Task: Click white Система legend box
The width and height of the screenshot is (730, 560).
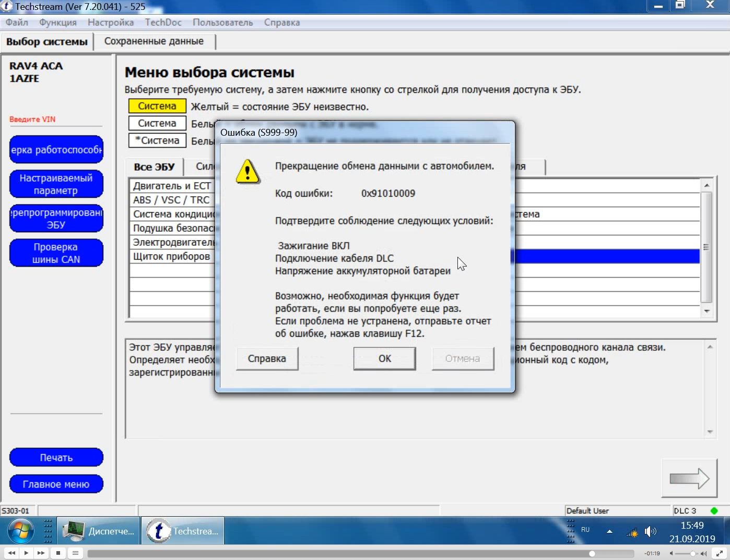Action: 157,123
